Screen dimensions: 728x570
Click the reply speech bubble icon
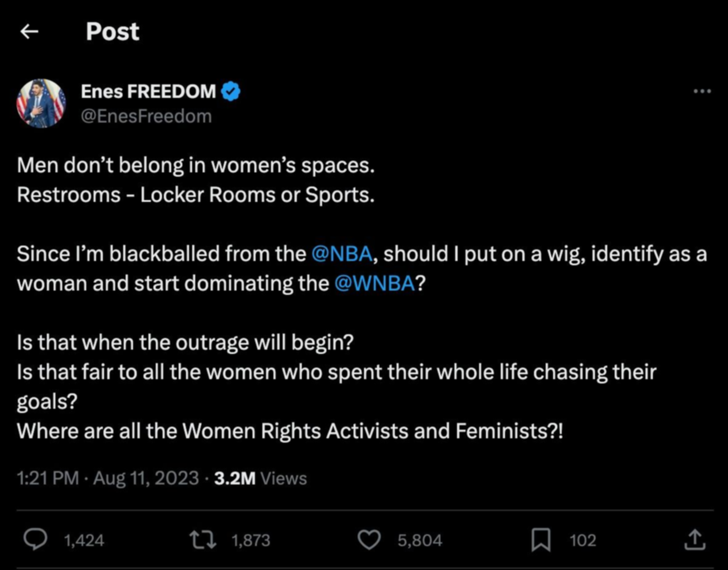35,540
